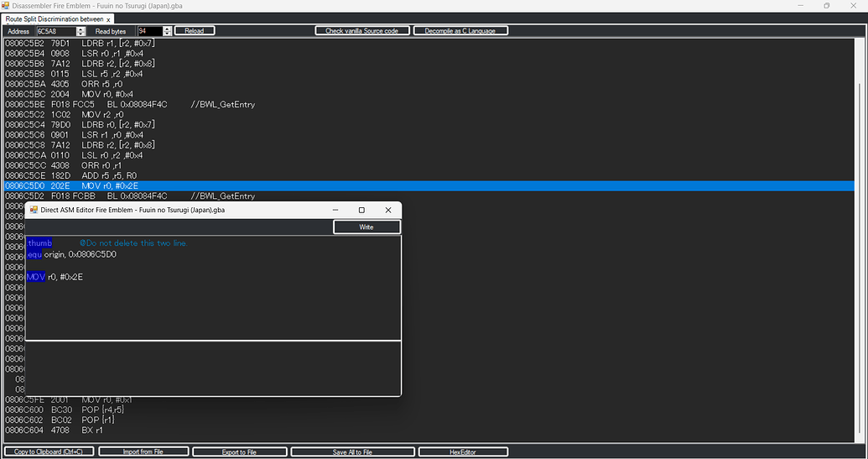The width and height of the screenshot is (868, 459).
Task: Open the HexEditor button
Action: [x=463, y=451]
